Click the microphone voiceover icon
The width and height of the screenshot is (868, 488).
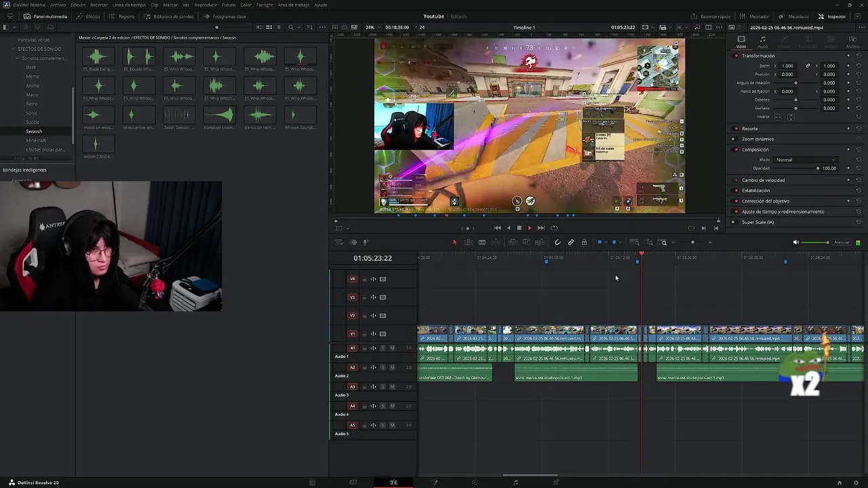[366, 243]
